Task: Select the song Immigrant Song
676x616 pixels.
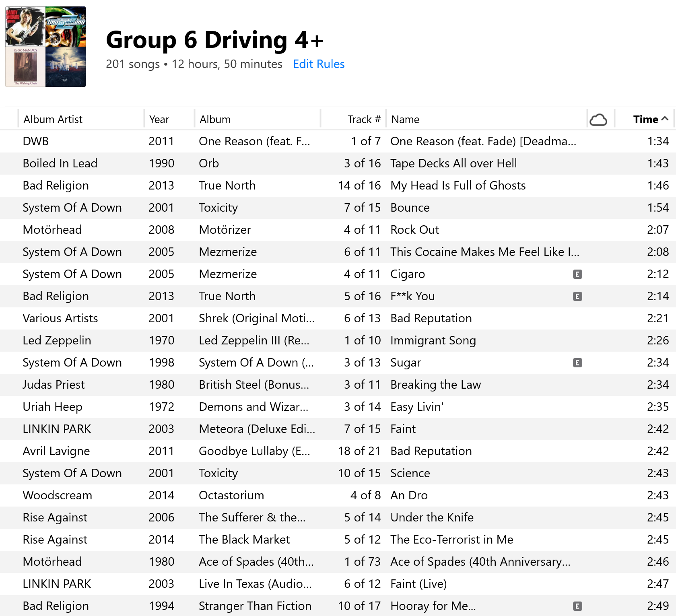Action: click(x=433, y=340)
